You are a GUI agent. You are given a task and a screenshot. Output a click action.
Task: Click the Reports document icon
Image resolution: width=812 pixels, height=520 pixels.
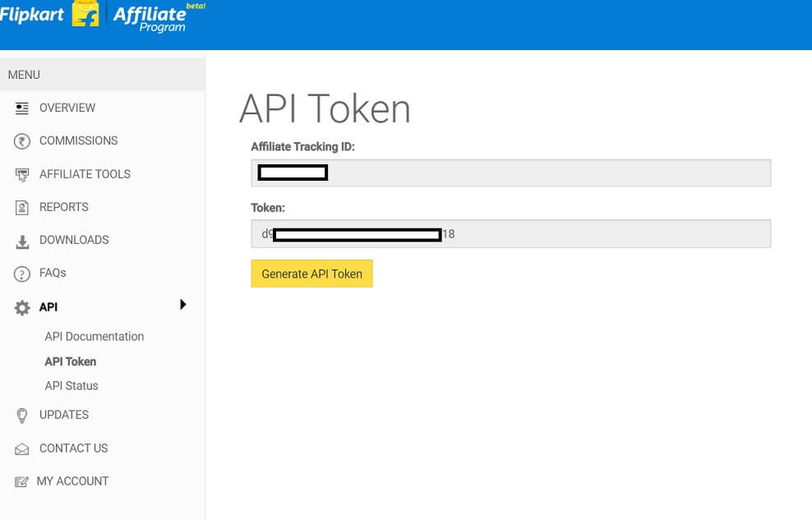[21, 208]
